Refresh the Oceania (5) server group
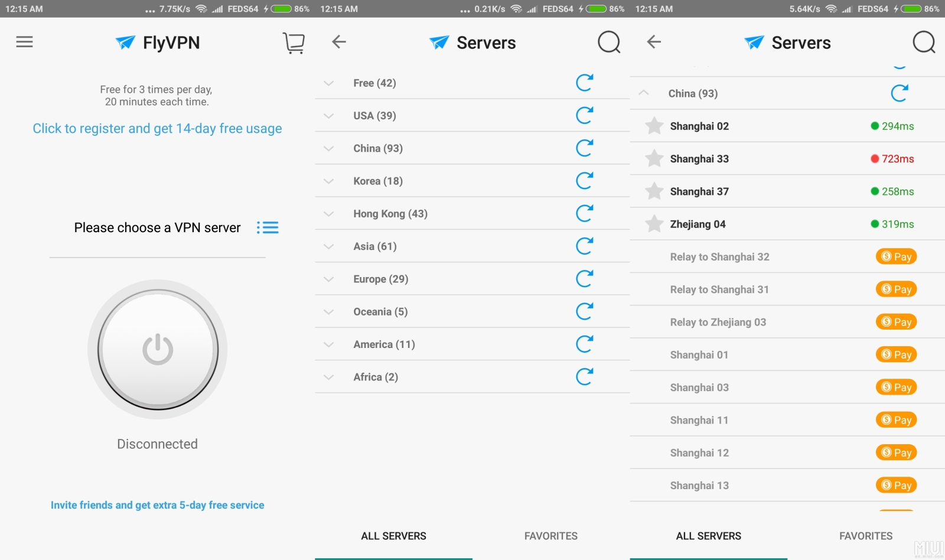945x560 pixels. (584, 311)
